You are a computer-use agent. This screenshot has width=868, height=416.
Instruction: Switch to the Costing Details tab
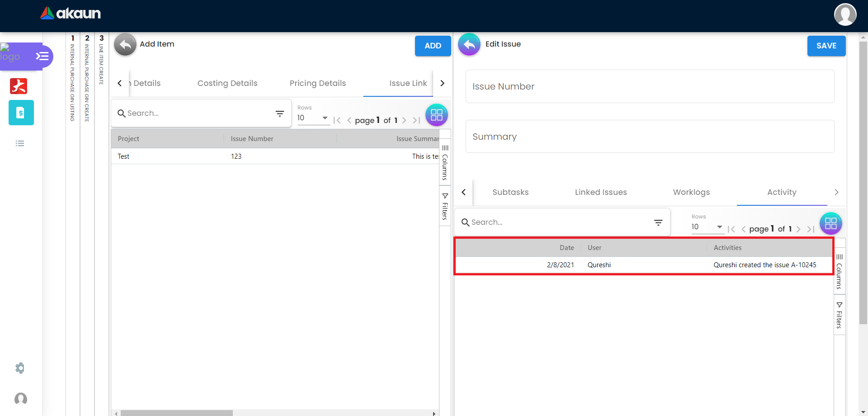tap(227, 83)
